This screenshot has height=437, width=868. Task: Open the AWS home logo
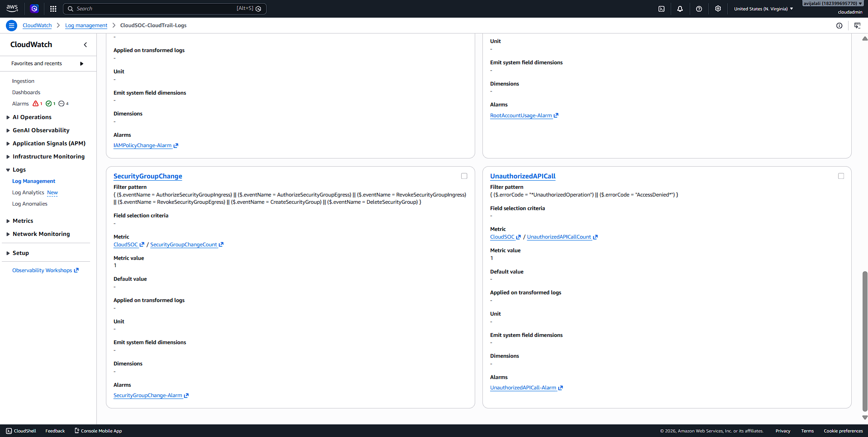pyautogui.click(x=12, y=8)
